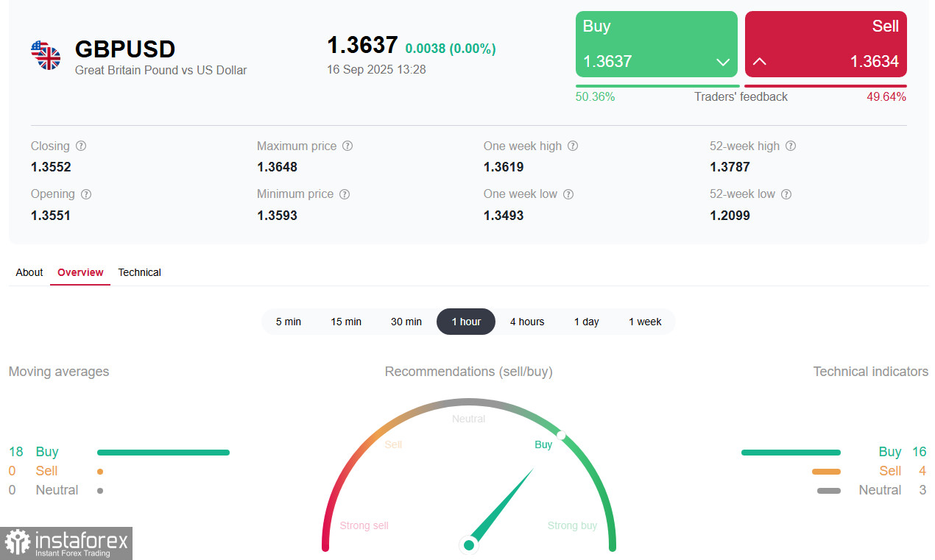Open the help icon next to Opening
Viewport: 935px width, 560px height.
point(86,194)
